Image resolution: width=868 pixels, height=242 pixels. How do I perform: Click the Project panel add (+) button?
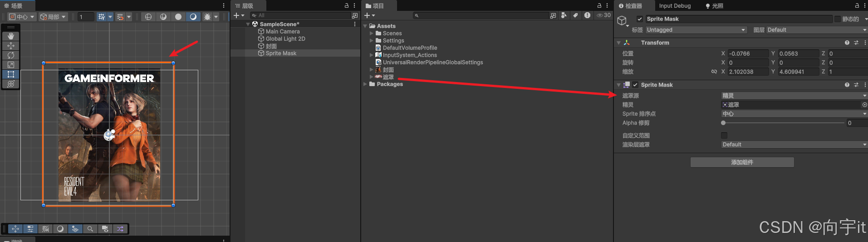click(x=369, y=15)
